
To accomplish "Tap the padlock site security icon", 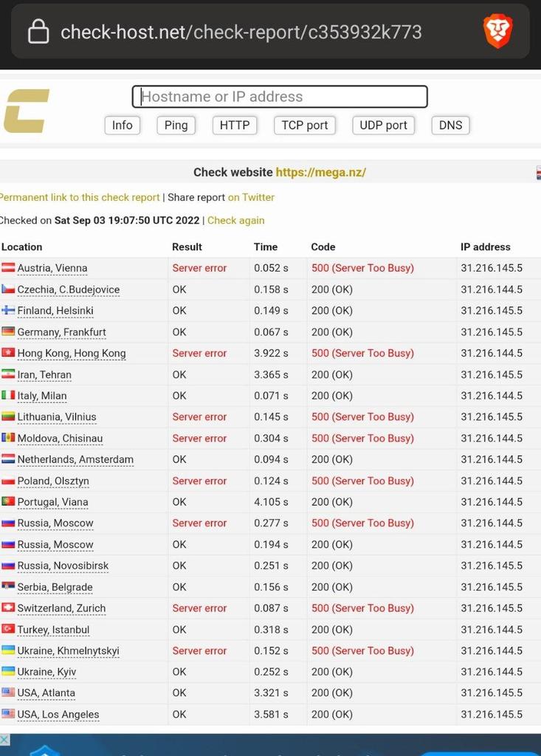I will (38, 32).
